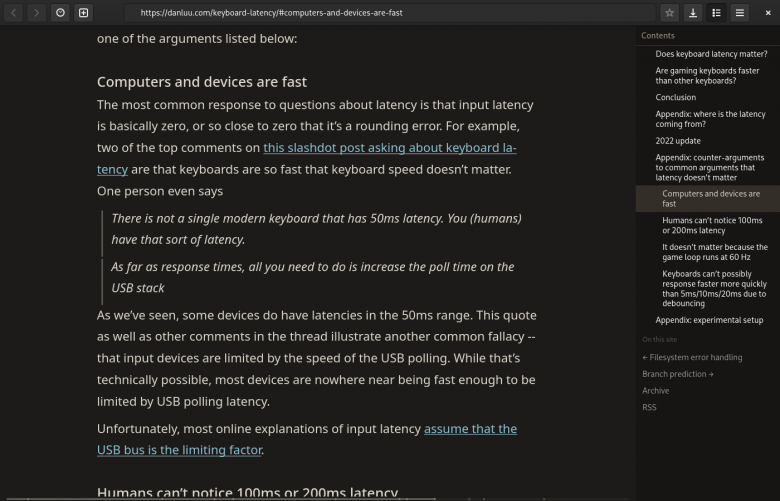Viewport: 780px width, 501px height.
Task: Toggle the contents sidebar list icon
Action: [716, 13]
